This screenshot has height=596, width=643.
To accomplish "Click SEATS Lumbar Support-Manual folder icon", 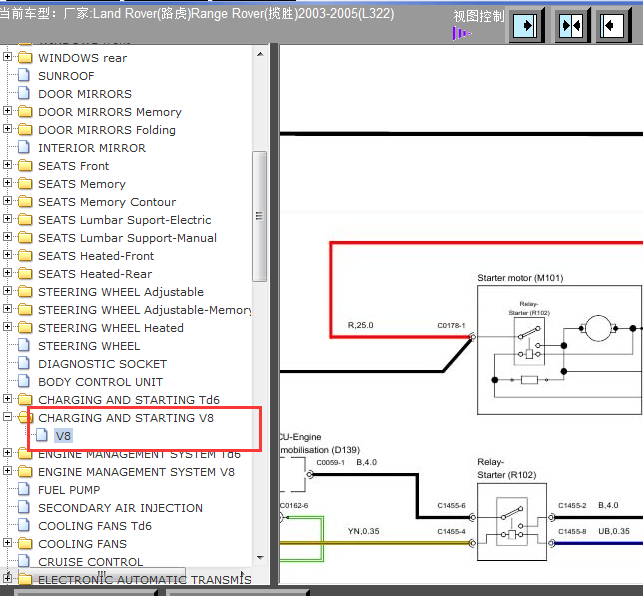I will 25,238.
